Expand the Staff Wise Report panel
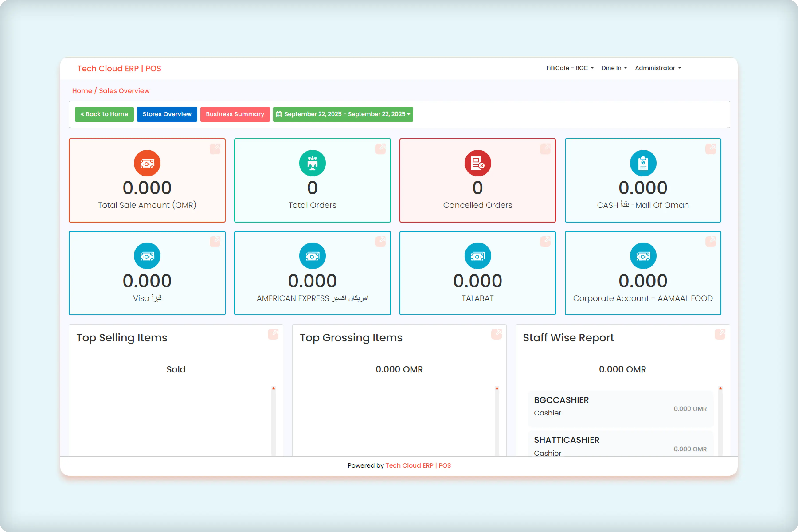The image size is (798, 532). click(x=720, y=334)
